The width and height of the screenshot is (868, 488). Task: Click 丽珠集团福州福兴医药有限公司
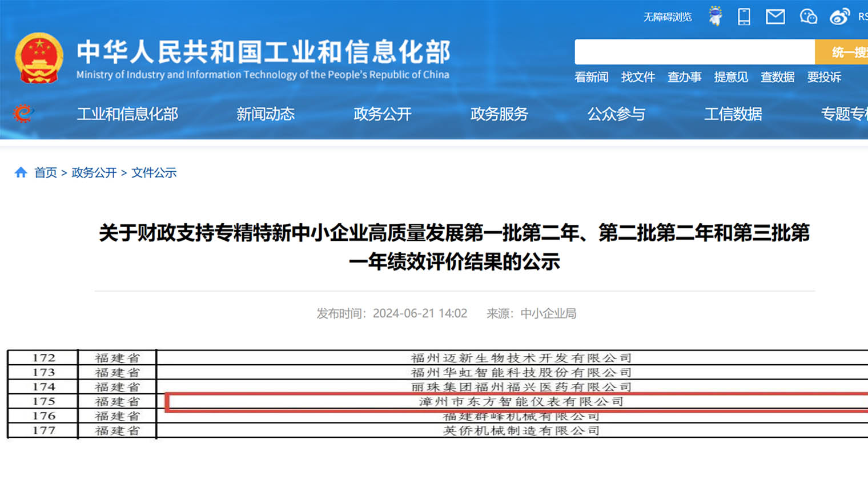coord(521,387)
